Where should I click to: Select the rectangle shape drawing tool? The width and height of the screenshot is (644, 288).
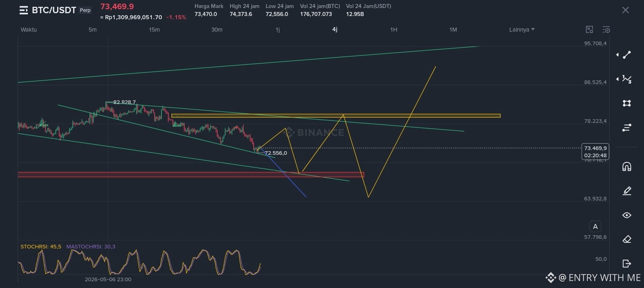pos(627,103)
